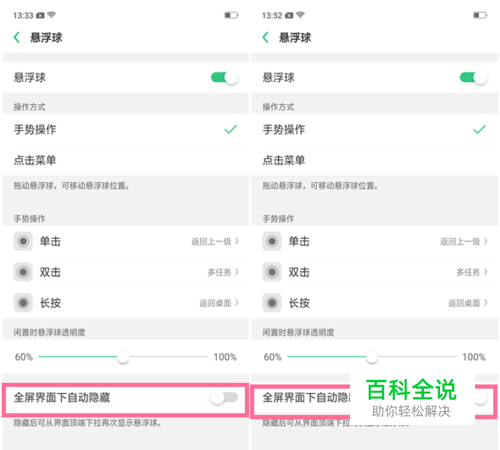Screen dimensions: 500x450
Task: Tap the green back arrow on the left screen
Action: 17,37
